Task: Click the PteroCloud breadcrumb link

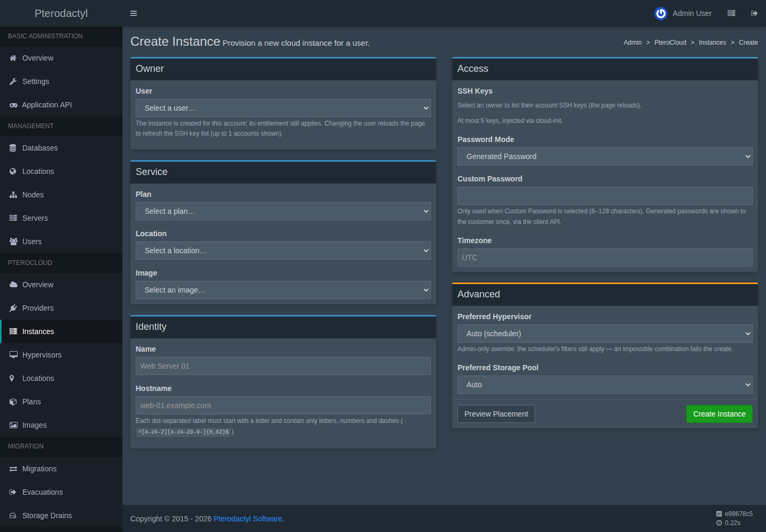Action: (x=670, y=43)
